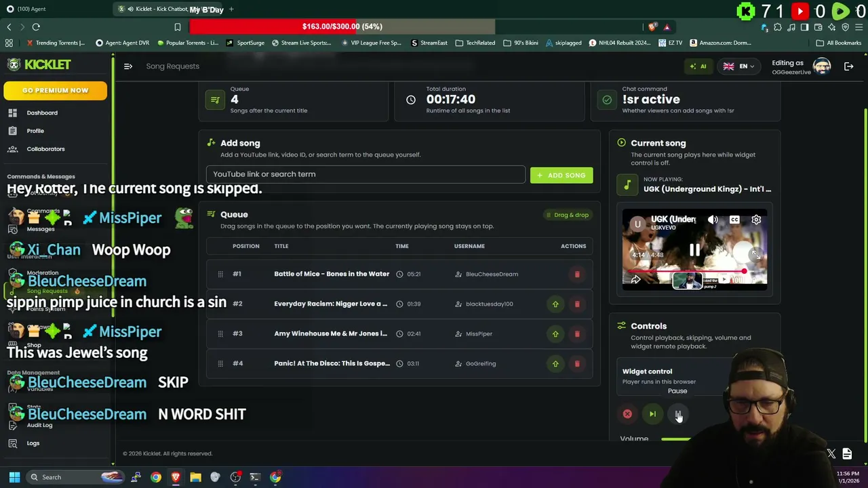Click the GoGreifing username in queue
868x488 pixels.
point(481,363)
